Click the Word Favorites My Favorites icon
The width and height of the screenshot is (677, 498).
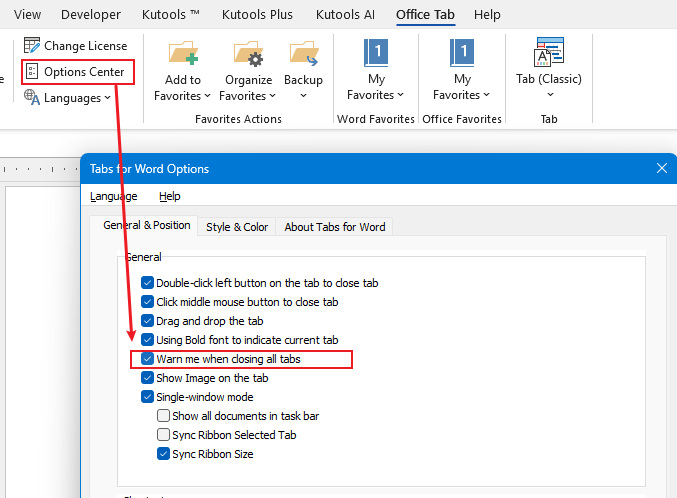(376, 53)
